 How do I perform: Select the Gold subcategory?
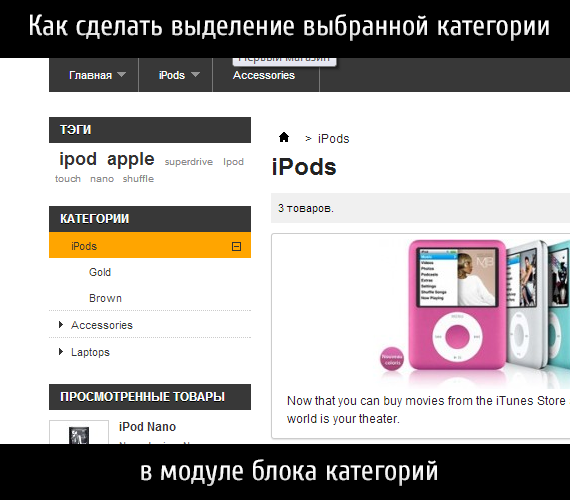pyautogui.click(x=100, y=272)
